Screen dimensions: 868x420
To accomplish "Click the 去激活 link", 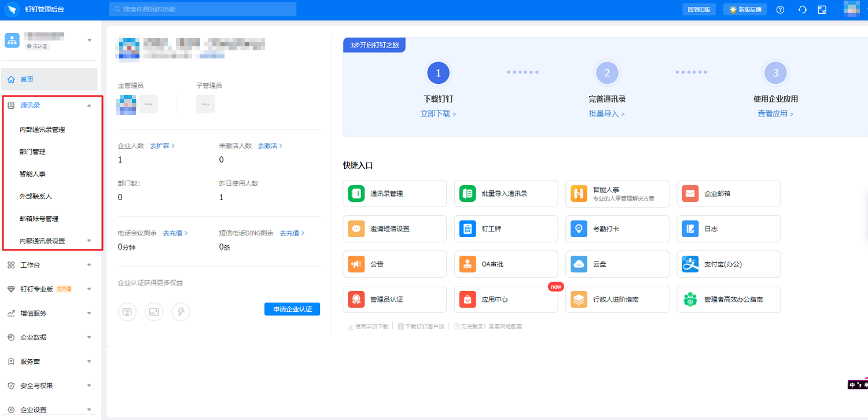I will click(x=270, y=146).
